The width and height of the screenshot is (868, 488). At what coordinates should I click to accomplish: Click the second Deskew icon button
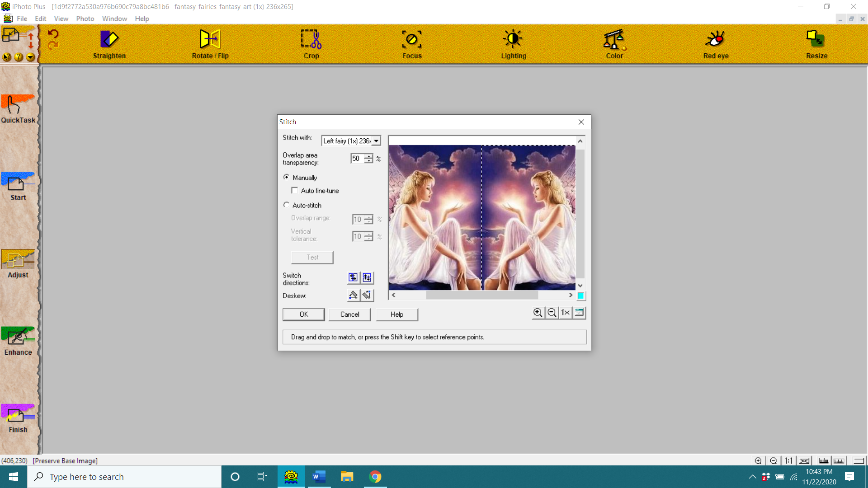(367, 295)
